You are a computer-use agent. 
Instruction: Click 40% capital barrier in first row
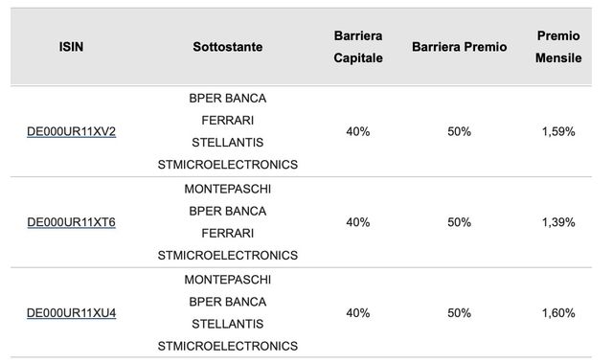(x=357, y=131)
